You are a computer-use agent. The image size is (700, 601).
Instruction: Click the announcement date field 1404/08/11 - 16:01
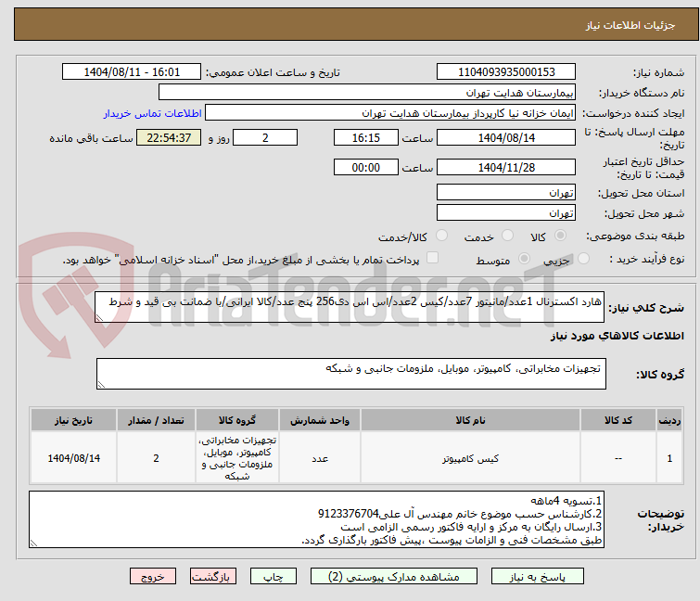tap(132, 72)
